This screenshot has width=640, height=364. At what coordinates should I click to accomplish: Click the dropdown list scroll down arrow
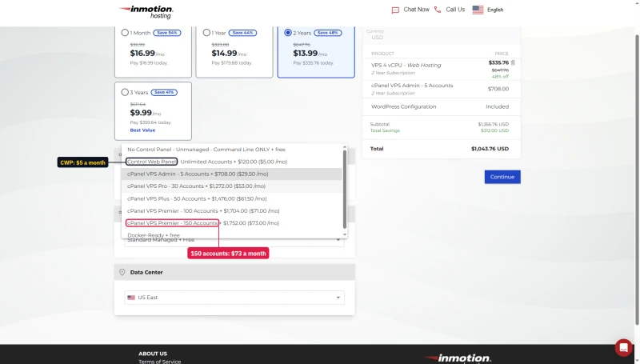(x=345, y=235)
